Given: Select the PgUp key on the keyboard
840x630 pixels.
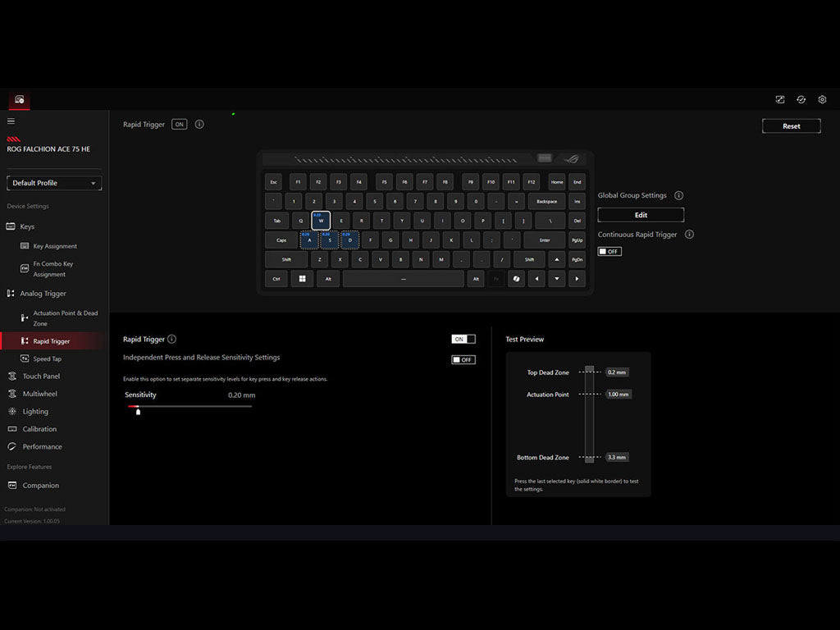Looking at the screenshot, I should tap(577, 240).
